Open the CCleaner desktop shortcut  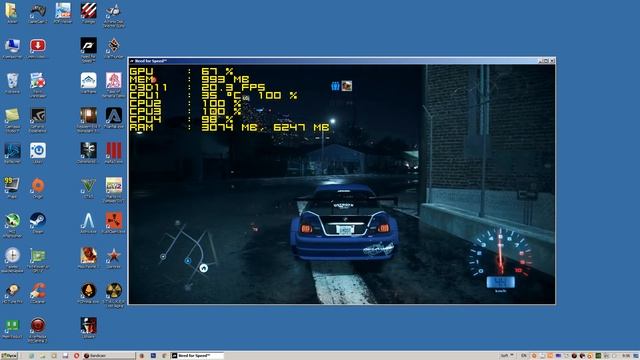click(38, 291)
